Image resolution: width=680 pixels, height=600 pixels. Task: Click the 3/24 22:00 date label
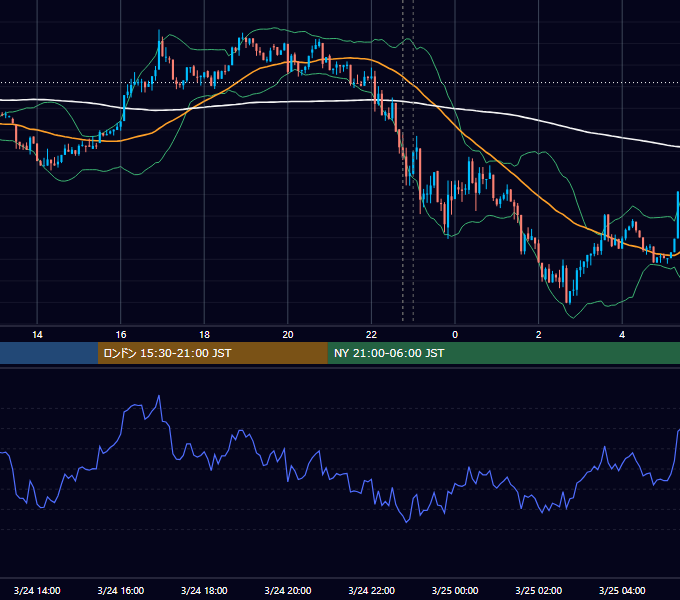tap(372, 590)
